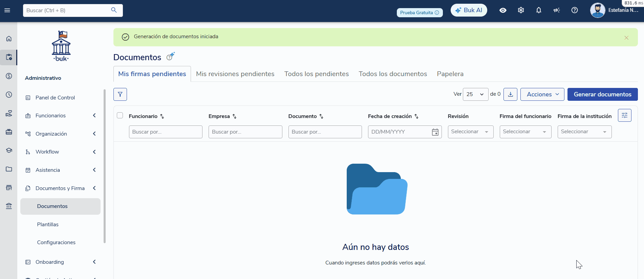Expand the Workflow menu
This screenshot has width=644, height=279.
click(61, 152)
